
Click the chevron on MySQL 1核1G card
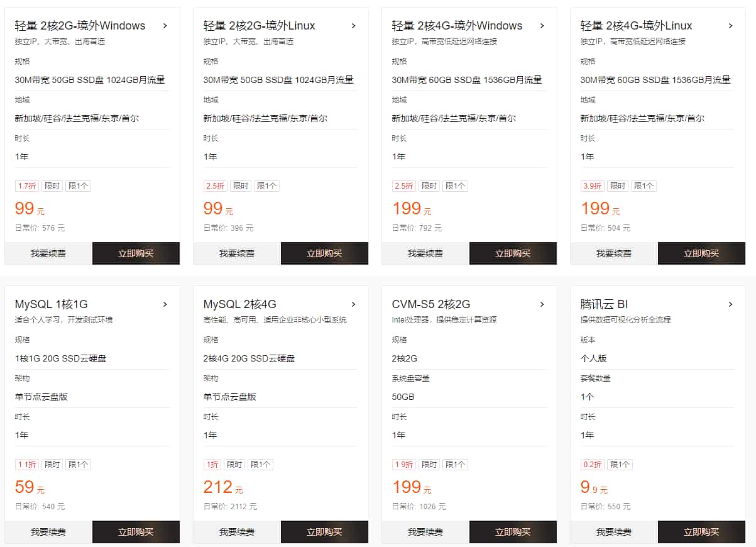165,304
